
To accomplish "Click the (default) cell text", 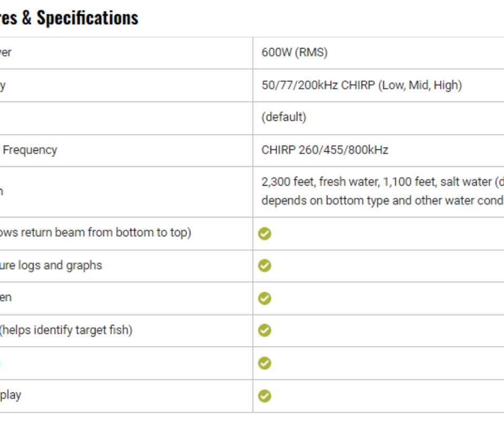I will (x=284, y=117).
